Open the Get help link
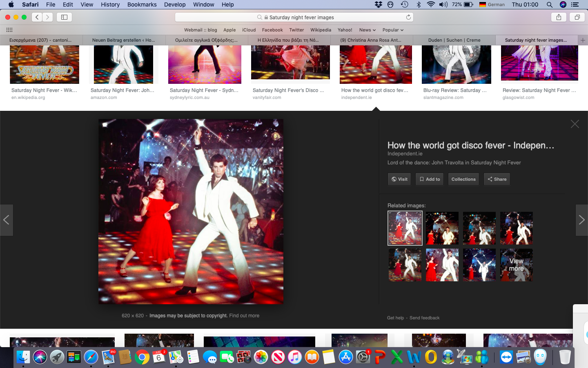Image resolution: width=588 pixels, height=368 pixels. tap(395, 318)
